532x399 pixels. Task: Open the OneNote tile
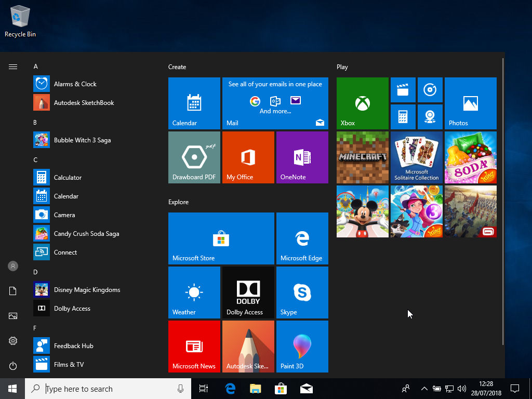(302, 157)
